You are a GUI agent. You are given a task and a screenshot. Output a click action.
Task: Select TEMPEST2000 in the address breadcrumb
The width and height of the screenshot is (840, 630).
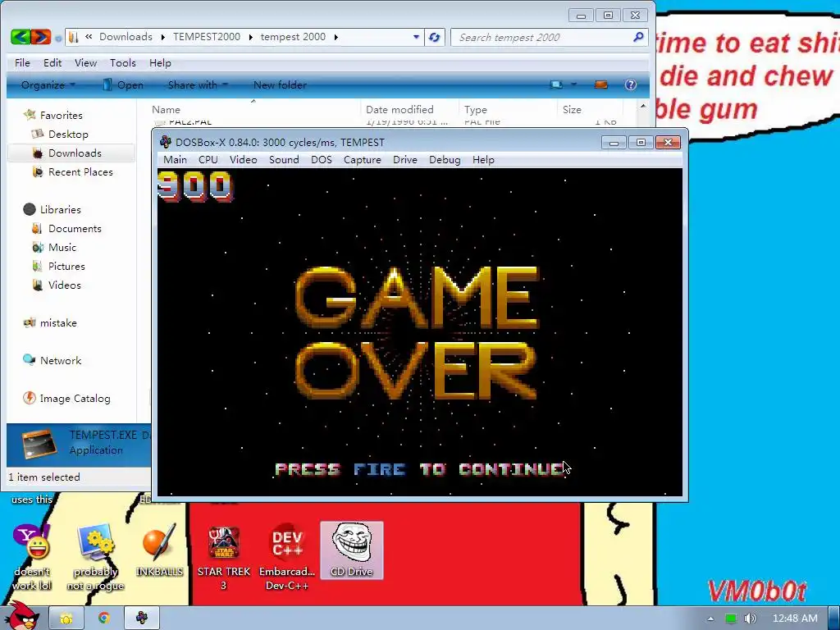[206, 36]
